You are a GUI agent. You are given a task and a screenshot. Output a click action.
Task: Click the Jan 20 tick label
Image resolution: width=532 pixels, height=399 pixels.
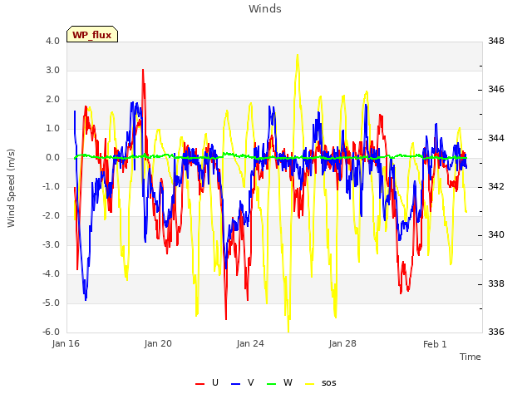158,343
